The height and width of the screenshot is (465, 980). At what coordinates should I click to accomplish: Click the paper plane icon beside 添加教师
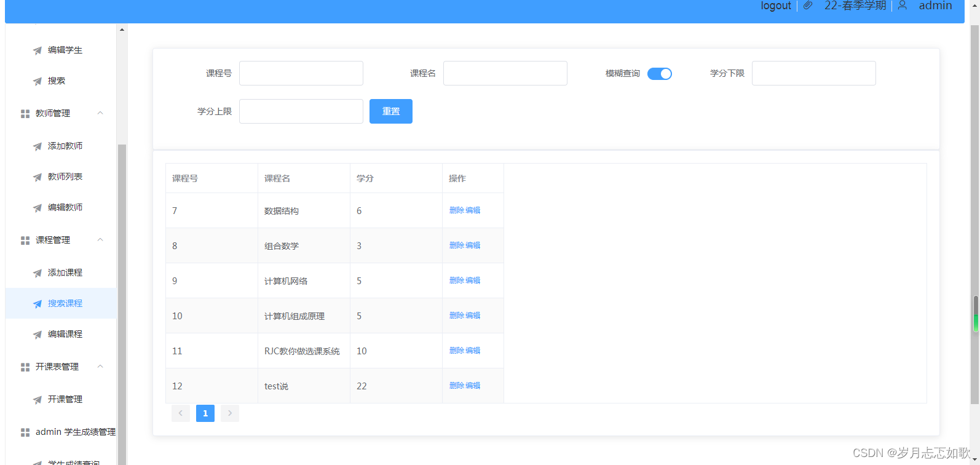point(38,146)
